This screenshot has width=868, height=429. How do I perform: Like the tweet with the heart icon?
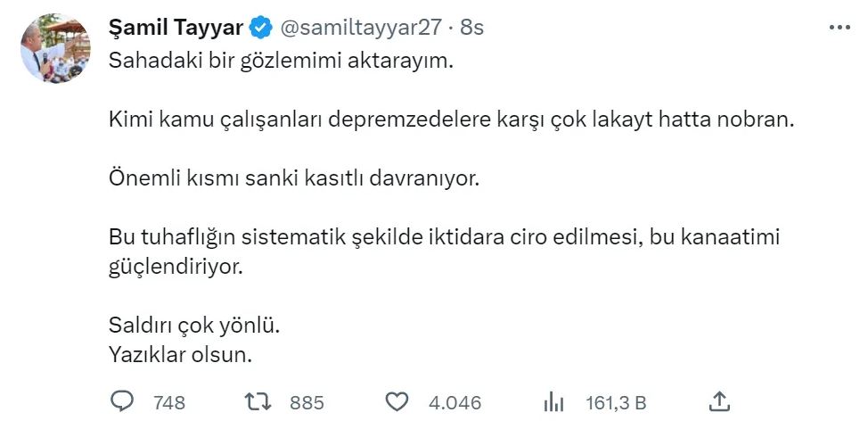click(x=397, y=402)
